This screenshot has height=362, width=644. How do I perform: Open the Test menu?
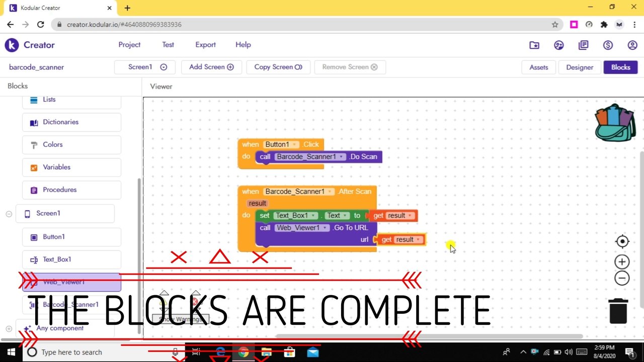point(168,45)
